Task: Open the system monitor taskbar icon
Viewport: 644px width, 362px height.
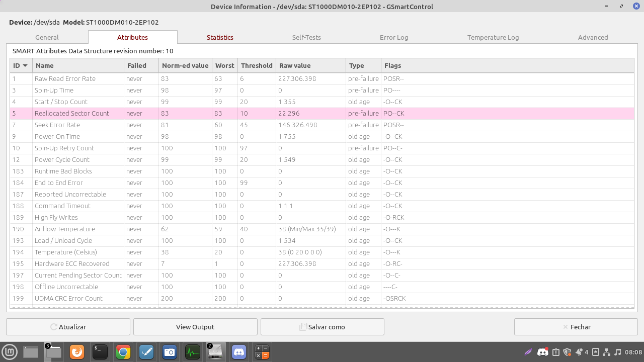Action: [x=193, y=352]
